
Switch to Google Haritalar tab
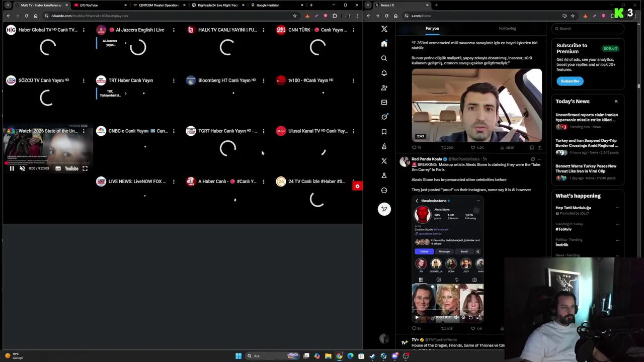pos(276,5)
